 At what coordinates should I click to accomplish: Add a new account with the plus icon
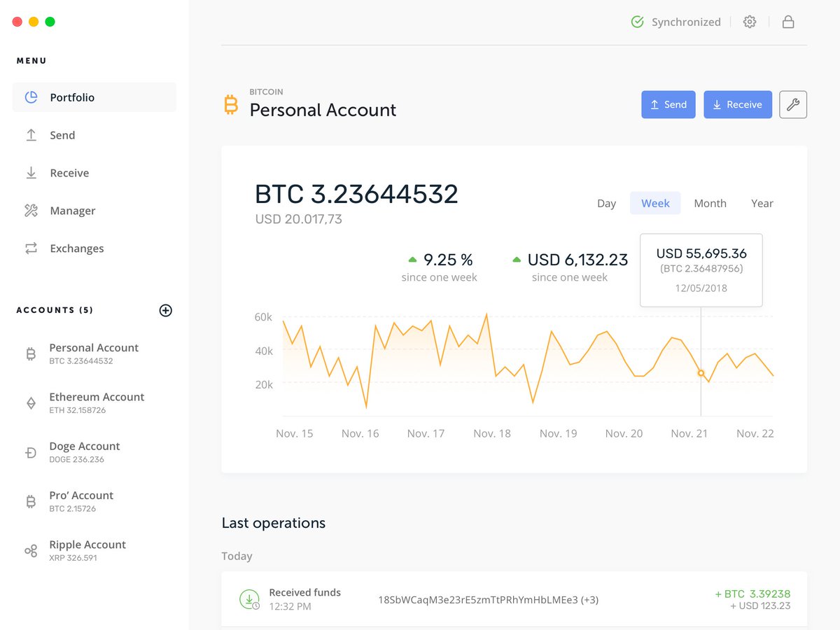(165, 310)
